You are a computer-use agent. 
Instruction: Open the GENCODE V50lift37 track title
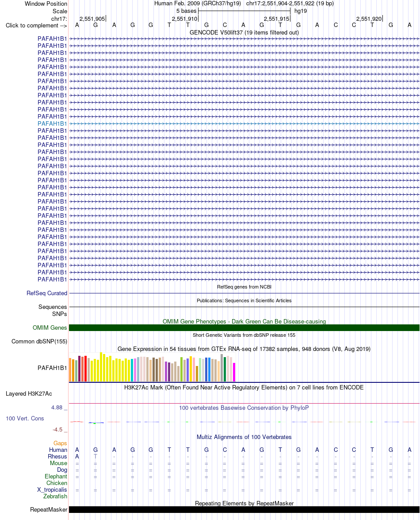pyautogui.click(x=244, y=32)
